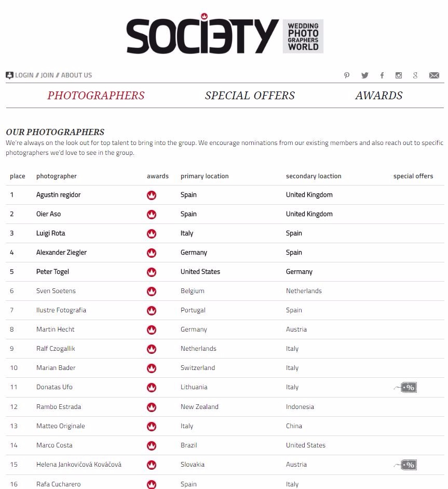This screenshot has width=448, height=489.
Task: Click the LOGIN link
Action: (24, 75)
